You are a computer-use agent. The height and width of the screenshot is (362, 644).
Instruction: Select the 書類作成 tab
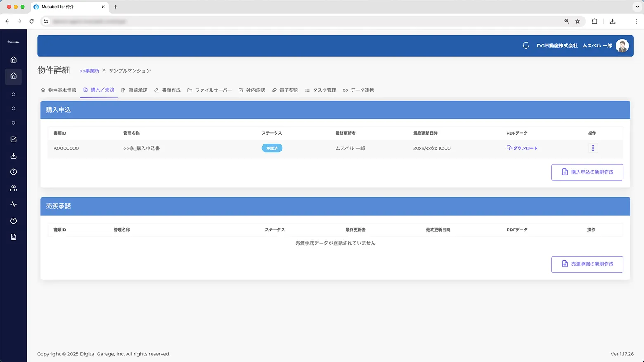(x=168, y=90)
